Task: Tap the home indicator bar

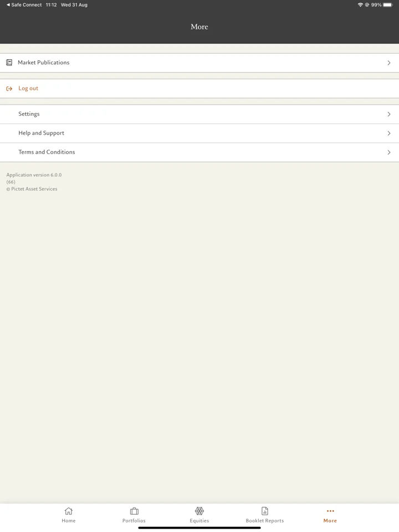Action: point(199,528)
